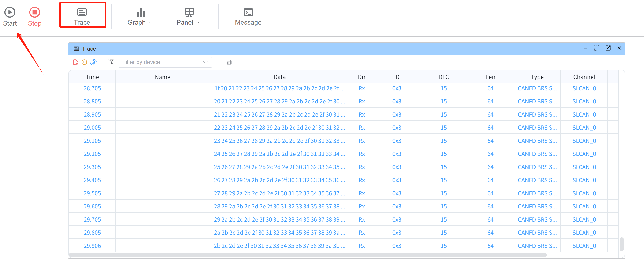Click the blue refresh/overwrite mode icon
644x268 pixels.
(93, 62)
